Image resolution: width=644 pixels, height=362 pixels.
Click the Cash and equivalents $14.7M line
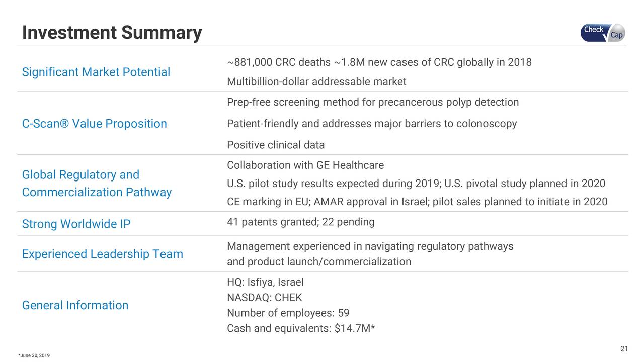coord(301,329)
